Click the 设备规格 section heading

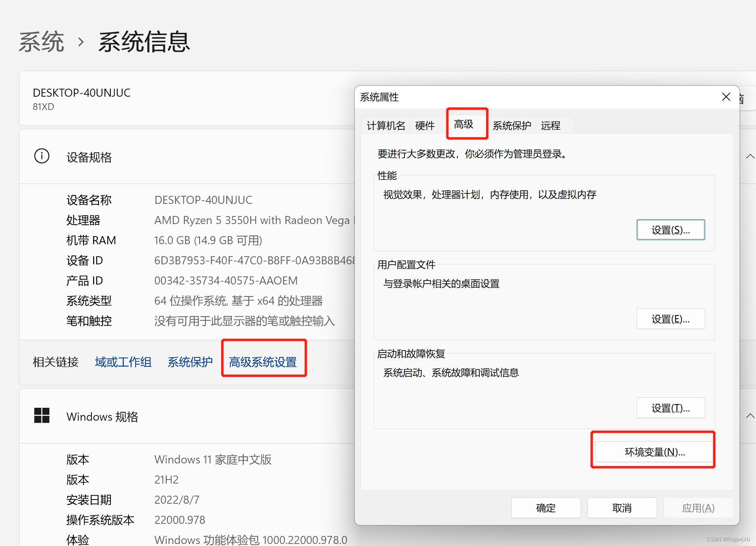click(x=89, y=157)
